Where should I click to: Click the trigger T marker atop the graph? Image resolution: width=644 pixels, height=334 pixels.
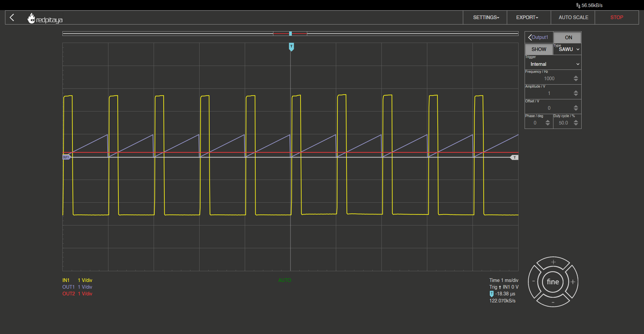pos(291,47)
